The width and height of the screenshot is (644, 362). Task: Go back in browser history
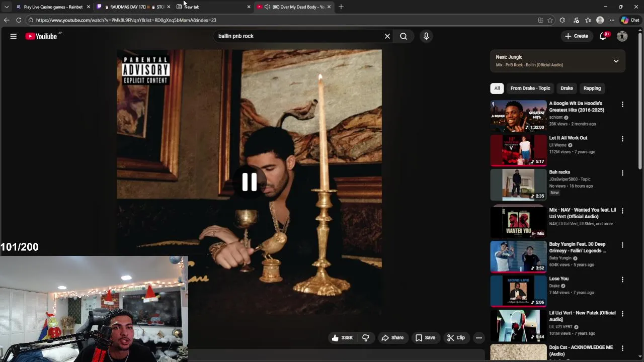click(6, 20)
